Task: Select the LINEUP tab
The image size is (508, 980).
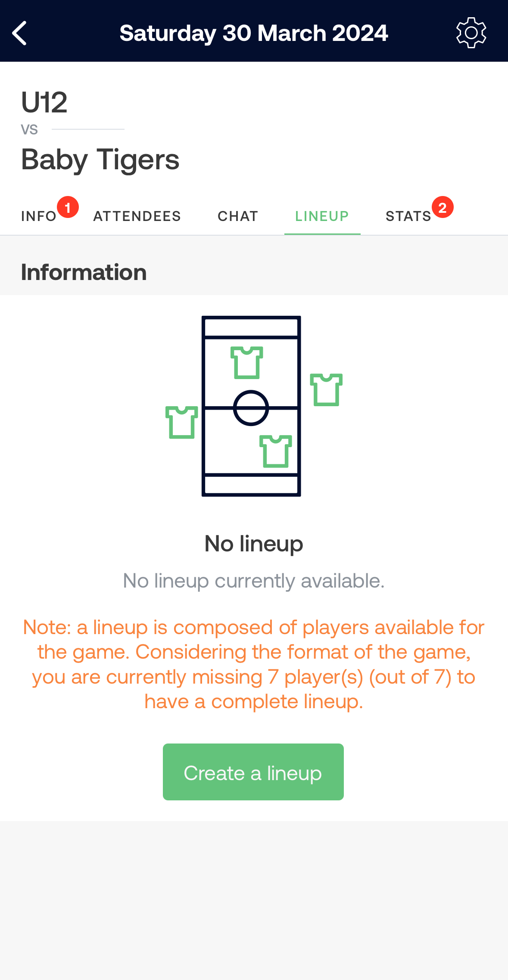Action: click(322, 216)
